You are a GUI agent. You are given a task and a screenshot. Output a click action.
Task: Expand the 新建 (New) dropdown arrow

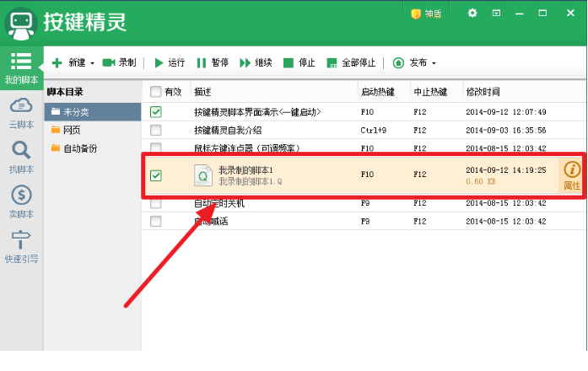(92, 63)
